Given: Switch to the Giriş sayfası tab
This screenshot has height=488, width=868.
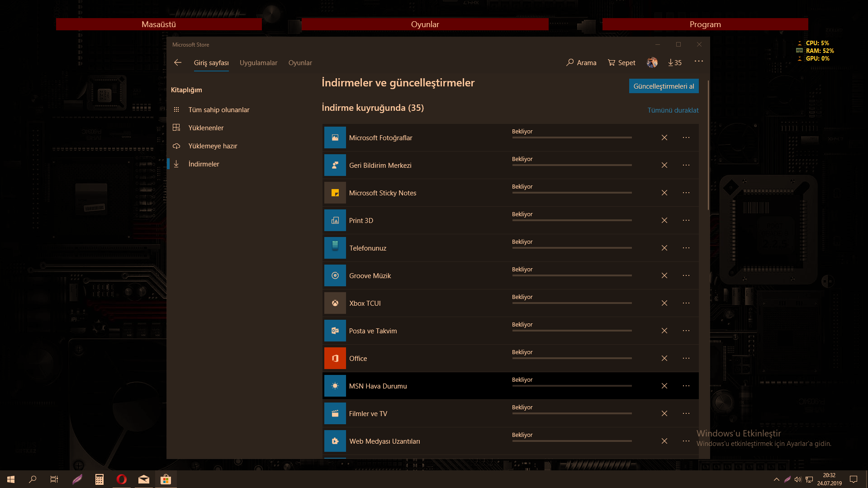Looking at the screenshot, I should (211, 63).
